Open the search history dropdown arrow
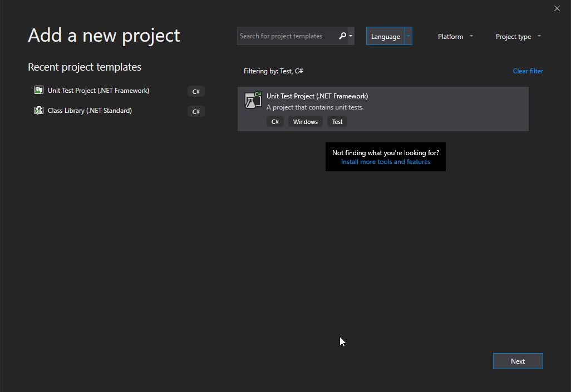This screenshot has width=571, height=392. [351, 36]
